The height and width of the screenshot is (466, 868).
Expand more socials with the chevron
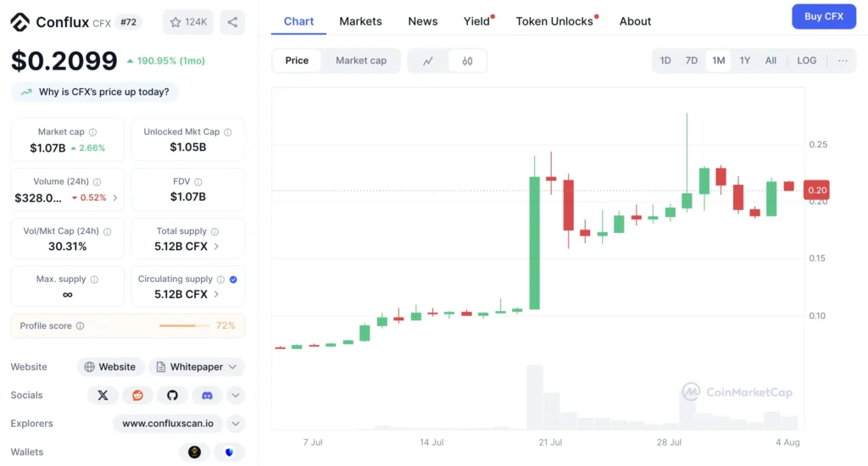(x=236, y=395)
